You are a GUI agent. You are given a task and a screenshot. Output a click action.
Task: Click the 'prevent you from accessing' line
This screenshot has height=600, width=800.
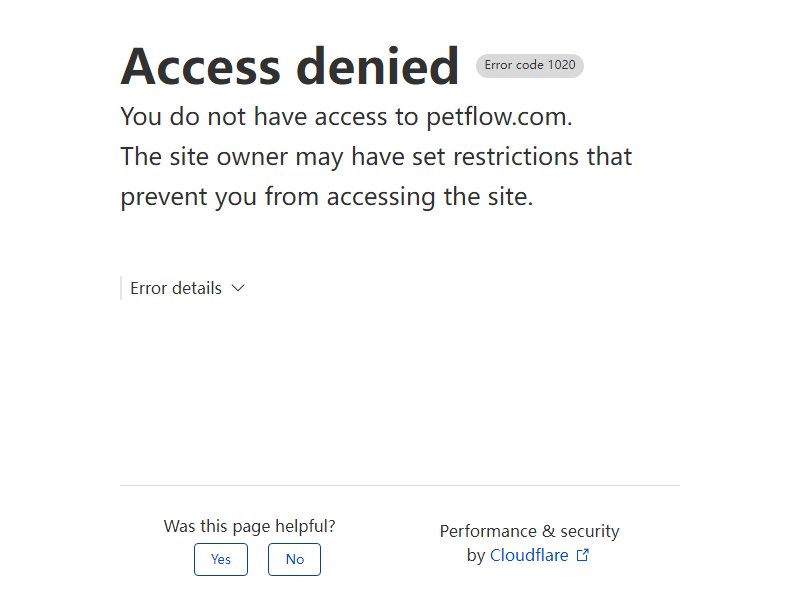click(x=327, y=197)
